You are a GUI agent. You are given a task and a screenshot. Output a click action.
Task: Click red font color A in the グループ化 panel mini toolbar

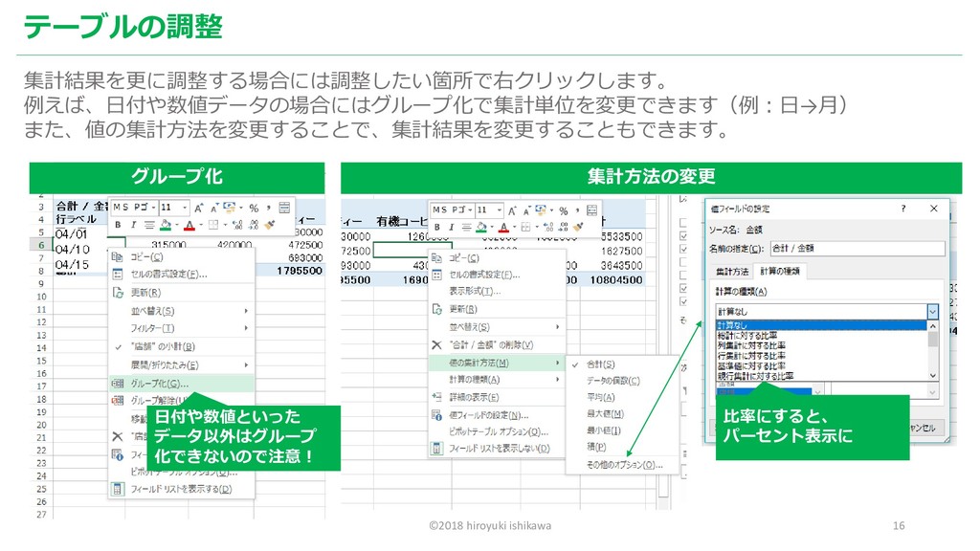pyautogui.click(x=189, y=225)
